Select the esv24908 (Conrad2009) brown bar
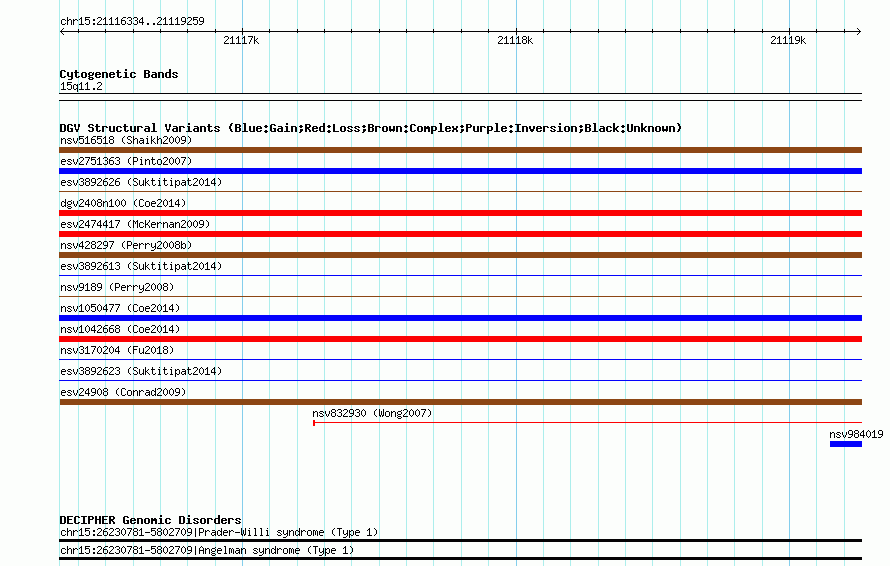Screen dimensions: 890x566 click(460, 402)
